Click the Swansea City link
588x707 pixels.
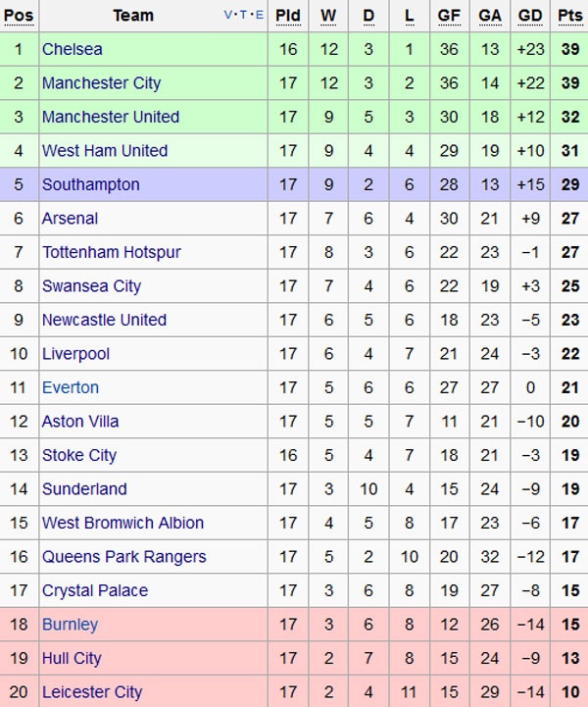[91, 286]
